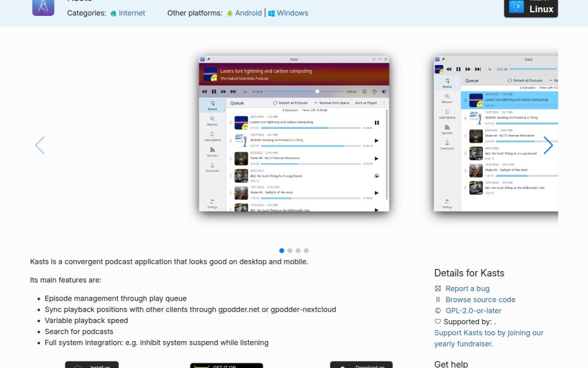
Task: Click "Variable playback speed" list item
Action: [x=86, y=321]
